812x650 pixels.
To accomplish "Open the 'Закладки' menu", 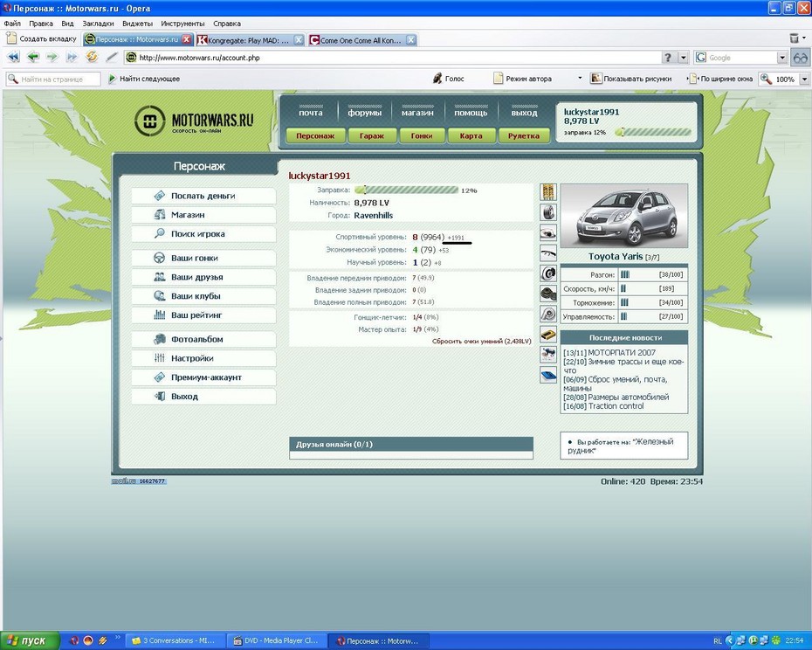I will [x=98, y=24].
